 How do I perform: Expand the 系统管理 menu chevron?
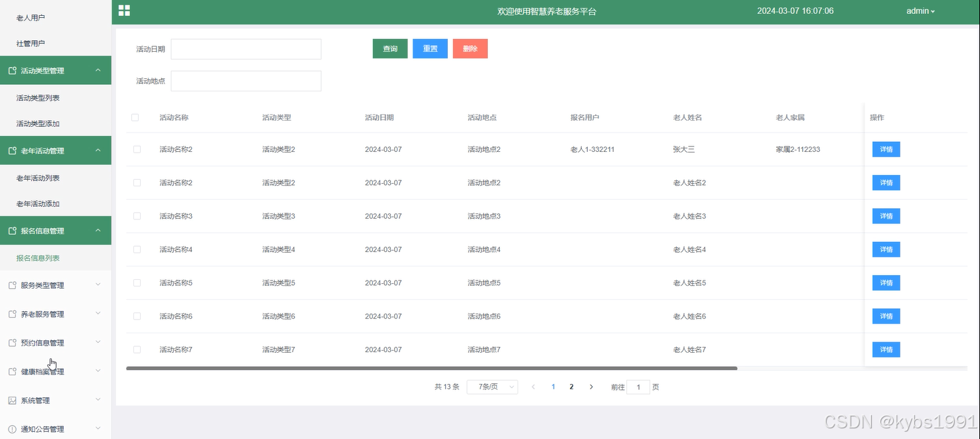(x=98, y=401)
